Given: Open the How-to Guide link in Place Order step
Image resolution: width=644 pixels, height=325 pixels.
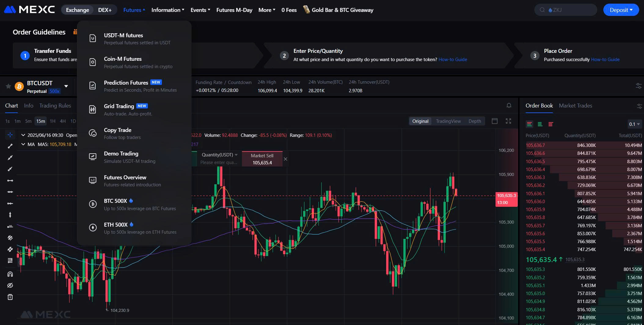Looking at the screenshot, I should 605,60.
